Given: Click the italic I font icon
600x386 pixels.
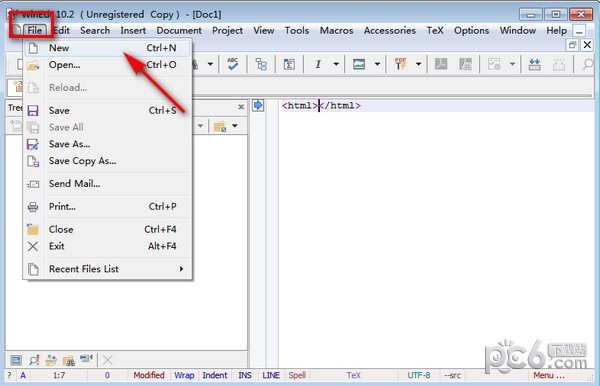Looking at the screenshot, I should [x=318, y=64].
